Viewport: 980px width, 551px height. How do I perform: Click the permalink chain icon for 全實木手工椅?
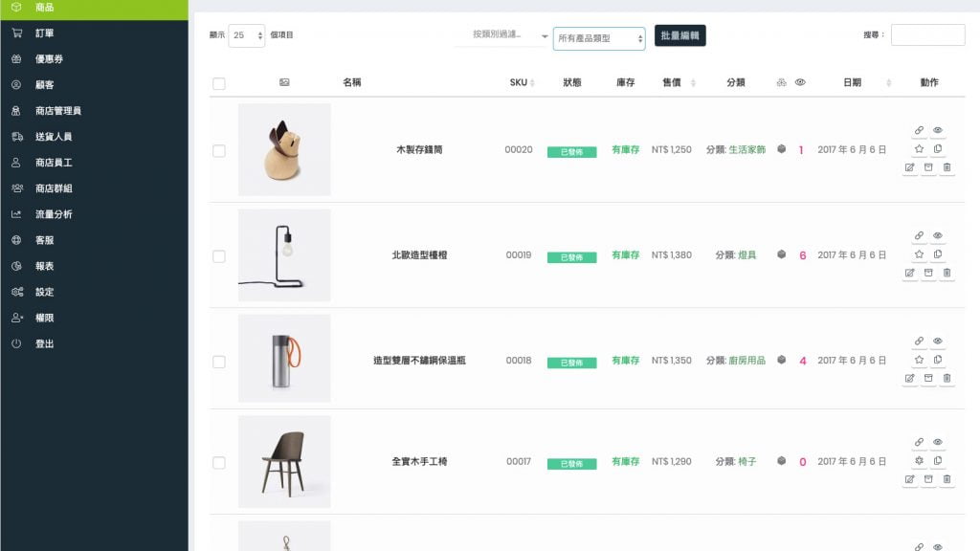919,442
